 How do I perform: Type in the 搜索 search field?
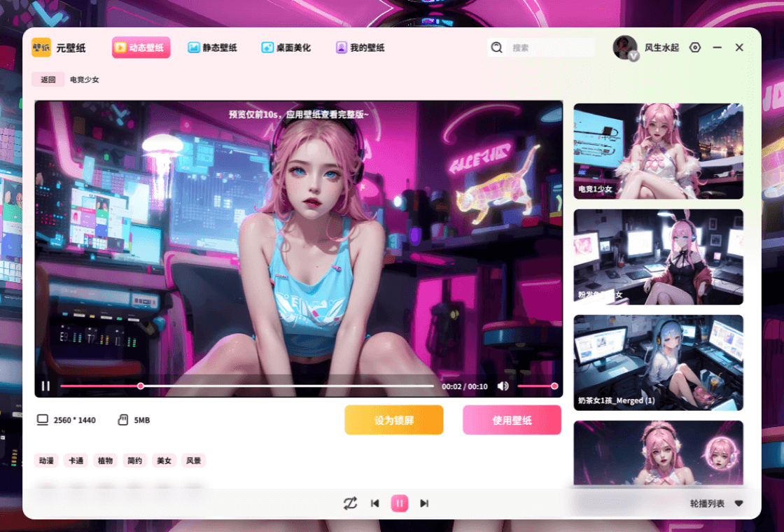click(549, 48)
